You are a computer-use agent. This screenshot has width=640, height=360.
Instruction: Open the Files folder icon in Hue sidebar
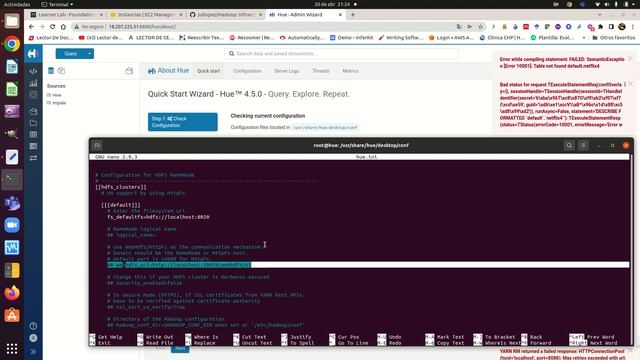pyautogui.click(x=33, y=123)
